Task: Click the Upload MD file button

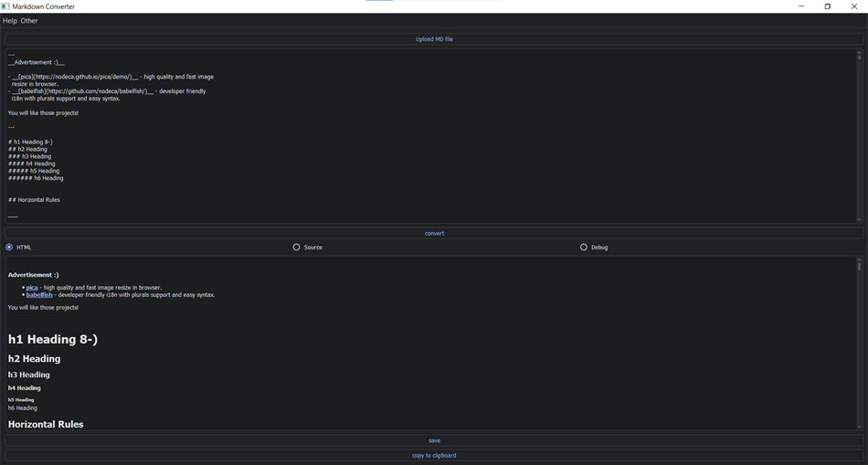Action: tap(434, 39)
